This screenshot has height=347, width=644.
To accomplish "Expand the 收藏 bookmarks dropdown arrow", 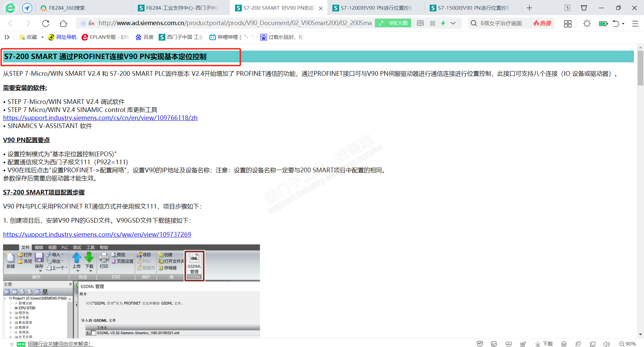I will click(42, 37).
